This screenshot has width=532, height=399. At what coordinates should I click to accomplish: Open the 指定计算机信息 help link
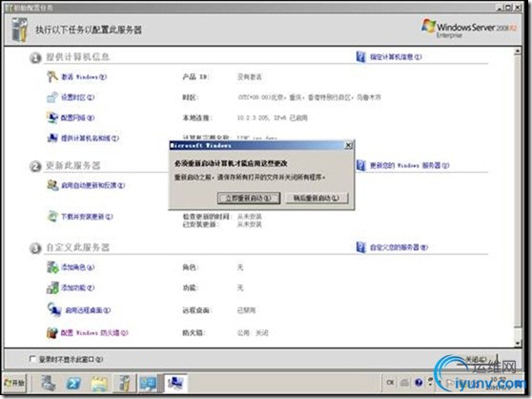(x=396, y=57)
